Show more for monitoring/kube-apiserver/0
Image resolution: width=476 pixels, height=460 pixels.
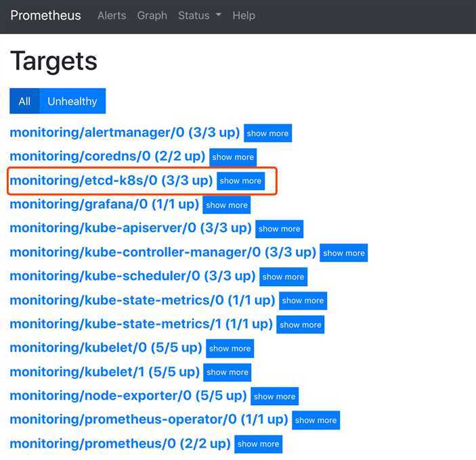click(279, 229)
